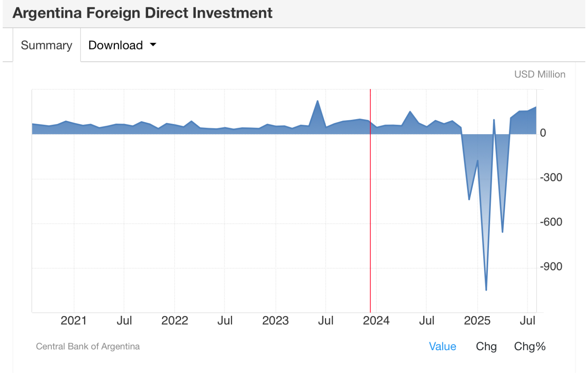Click the caret arrow beside Download

153,45
